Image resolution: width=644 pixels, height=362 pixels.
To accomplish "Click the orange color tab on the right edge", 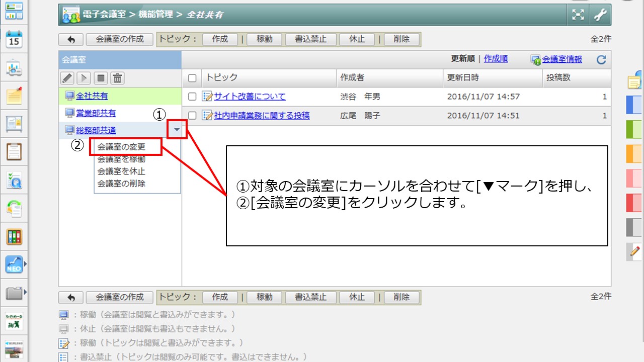I will (634, 154).
